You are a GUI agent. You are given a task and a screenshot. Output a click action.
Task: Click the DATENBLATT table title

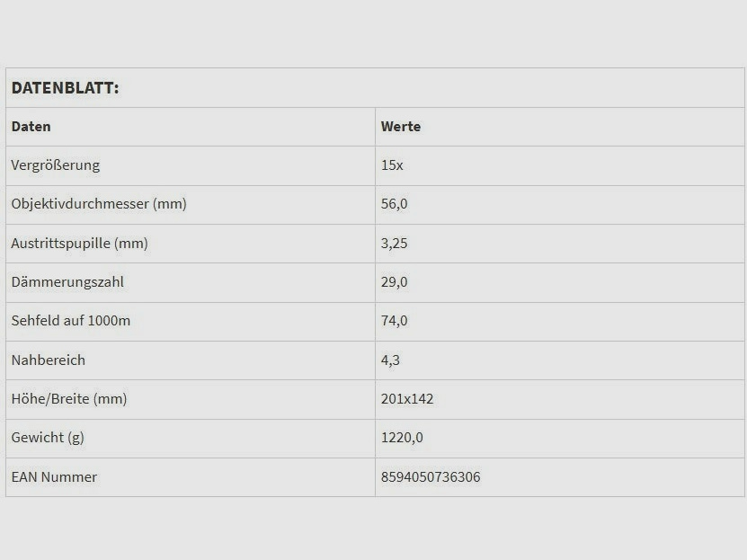pyautogui.click(x=65, y=88)
